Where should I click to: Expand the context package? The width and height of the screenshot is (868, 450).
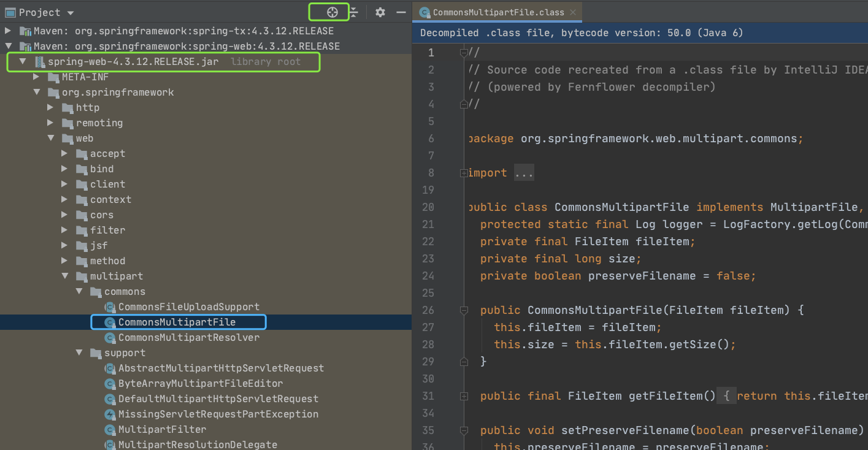[x=65, y=199]
